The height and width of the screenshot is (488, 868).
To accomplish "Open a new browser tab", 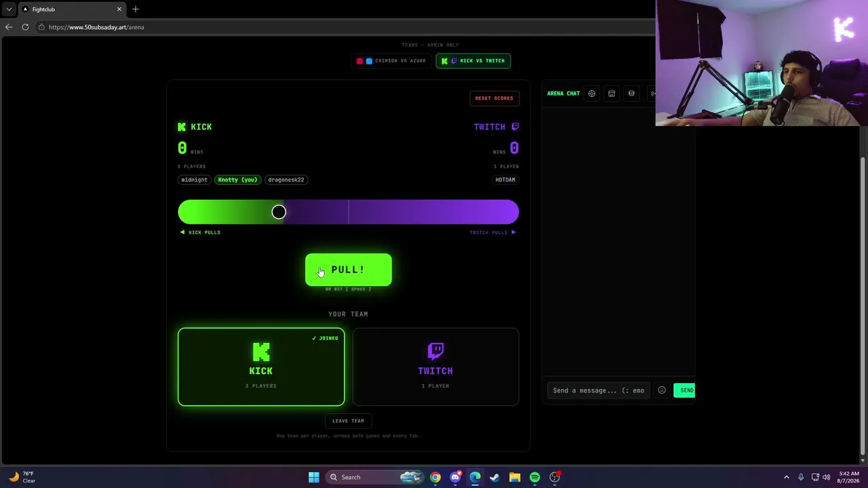I will [136, 9].
